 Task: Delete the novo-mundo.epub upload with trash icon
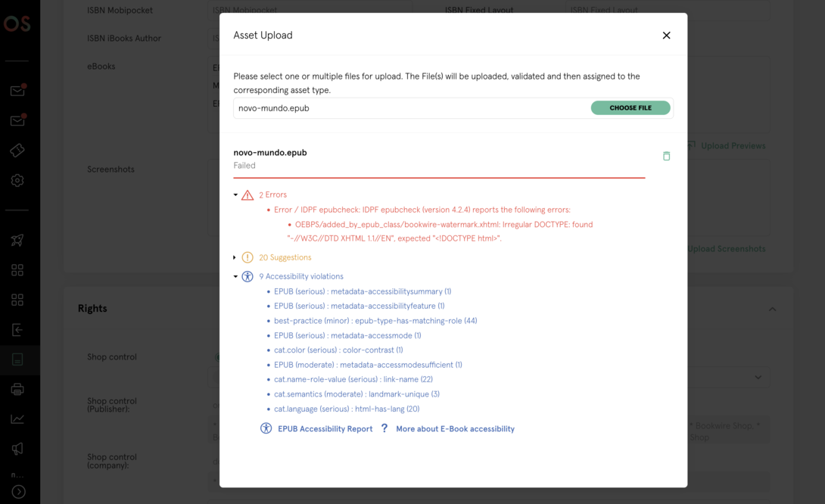666,156
